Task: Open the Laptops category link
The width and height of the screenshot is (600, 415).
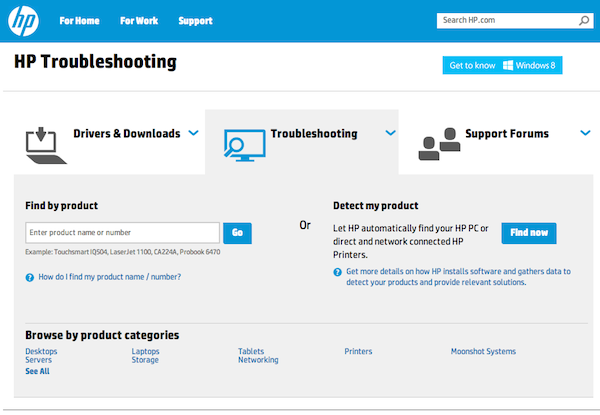Action: pyautogui.click(x=145, y=351)
